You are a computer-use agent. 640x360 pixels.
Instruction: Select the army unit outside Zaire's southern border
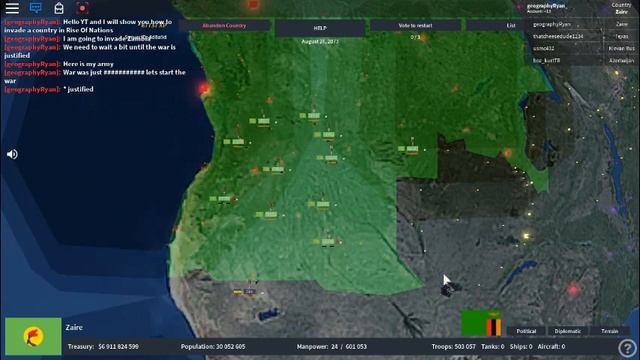pos(249,291)
